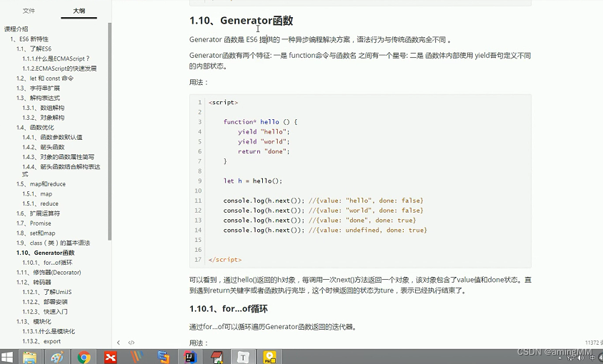
Task: Click code line 'function* hello () {'
Action: [260, 122]
